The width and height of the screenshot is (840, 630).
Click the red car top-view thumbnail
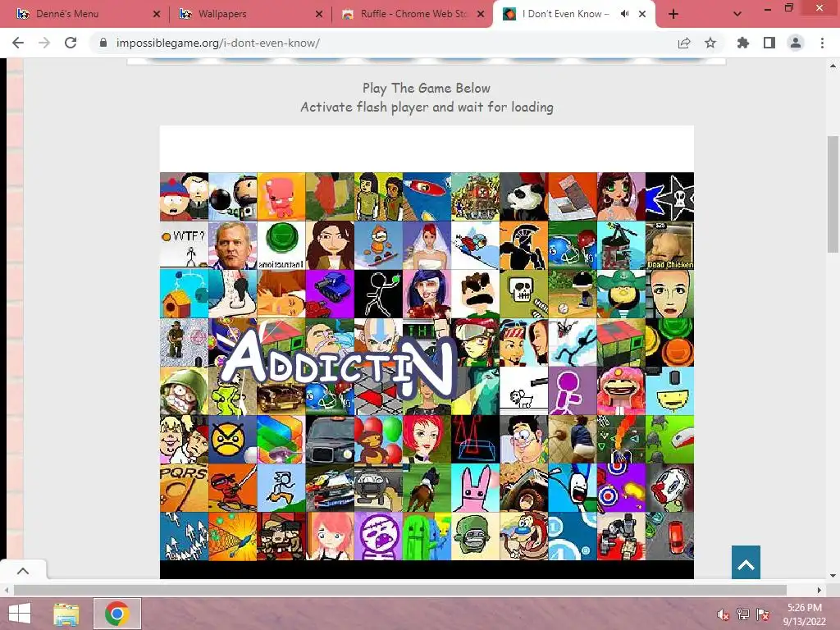669,536
